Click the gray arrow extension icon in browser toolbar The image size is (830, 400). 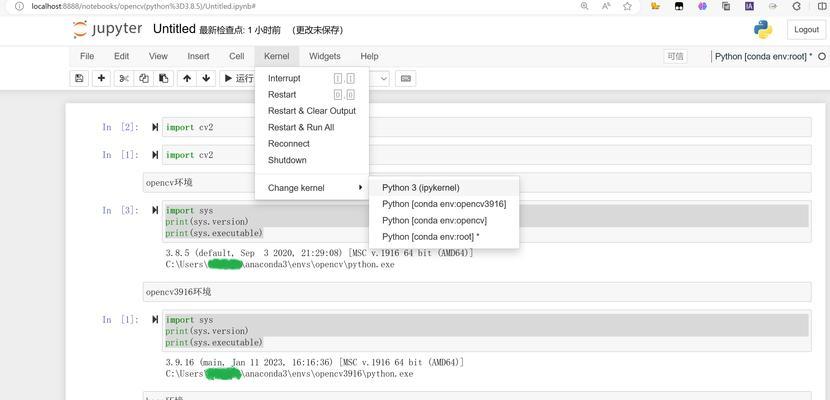click(773, 6)
